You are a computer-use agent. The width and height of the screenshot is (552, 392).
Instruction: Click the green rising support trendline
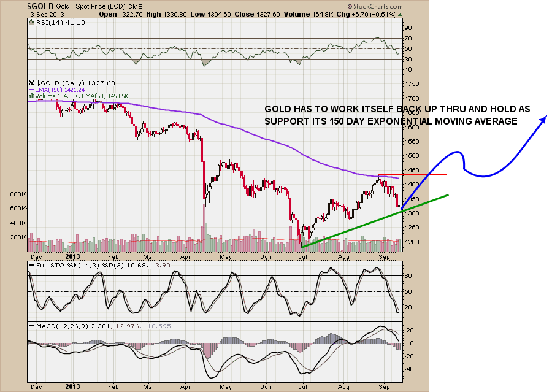pos(374,221)
